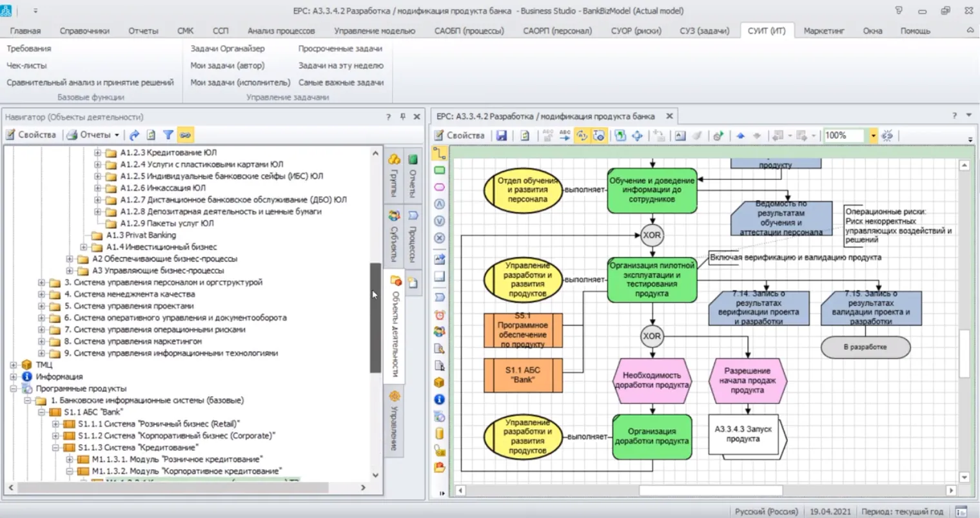Viewport: 980px width, 518px height.
Task: Select the Разрешение начала продаж продукта event shape
Action: tap(747, 381)
